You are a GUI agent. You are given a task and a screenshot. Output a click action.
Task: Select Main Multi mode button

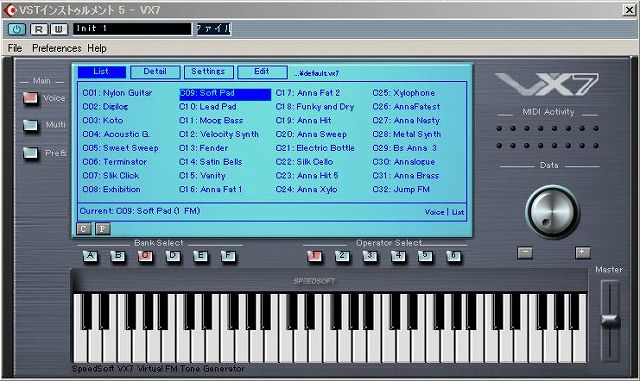31,125
